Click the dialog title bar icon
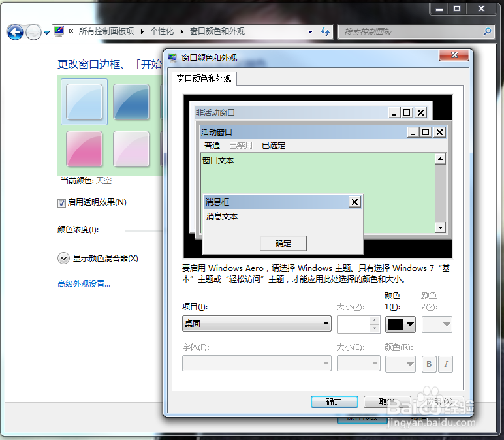504x440 pixels. pos(173,58)
